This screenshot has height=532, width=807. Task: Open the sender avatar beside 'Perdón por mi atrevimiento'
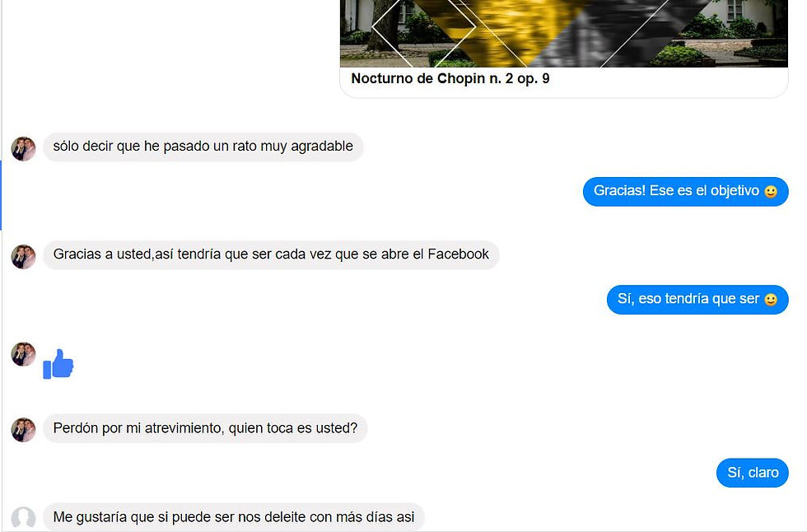click(24, 430)
